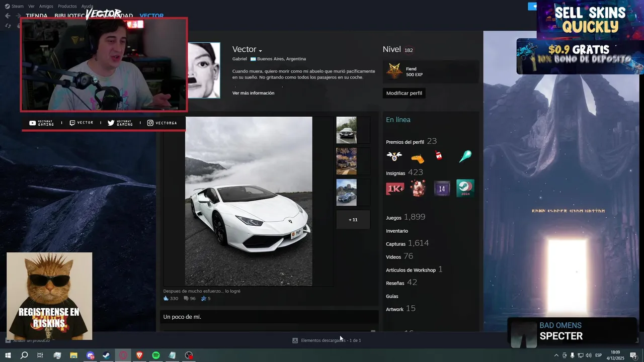Open Ver más información link

(253, 93)
